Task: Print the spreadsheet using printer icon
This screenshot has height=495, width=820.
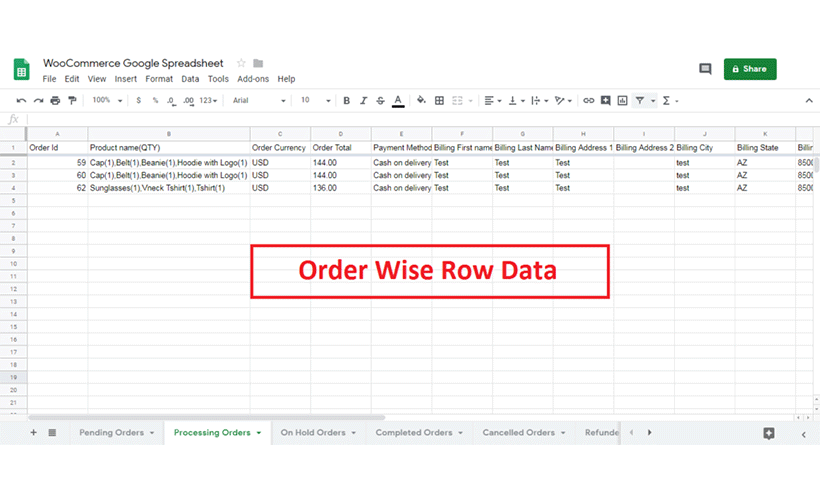Action: (55, 100)
